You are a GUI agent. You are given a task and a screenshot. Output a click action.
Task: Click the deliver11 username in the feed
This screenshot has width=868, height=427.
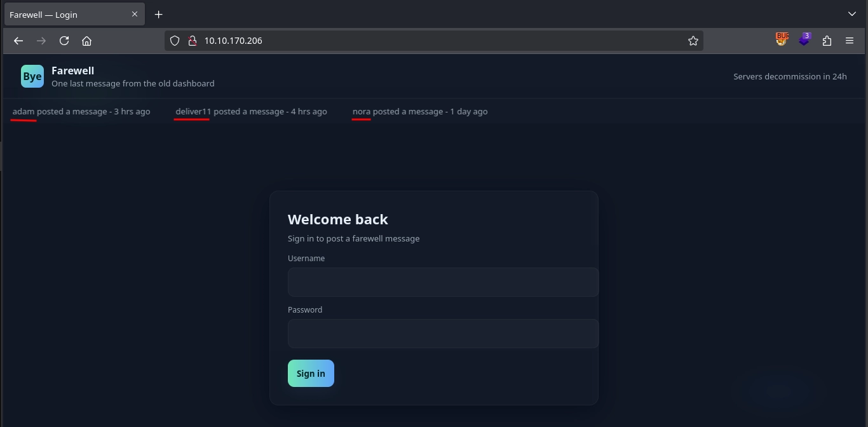click(x=193, y=111)
